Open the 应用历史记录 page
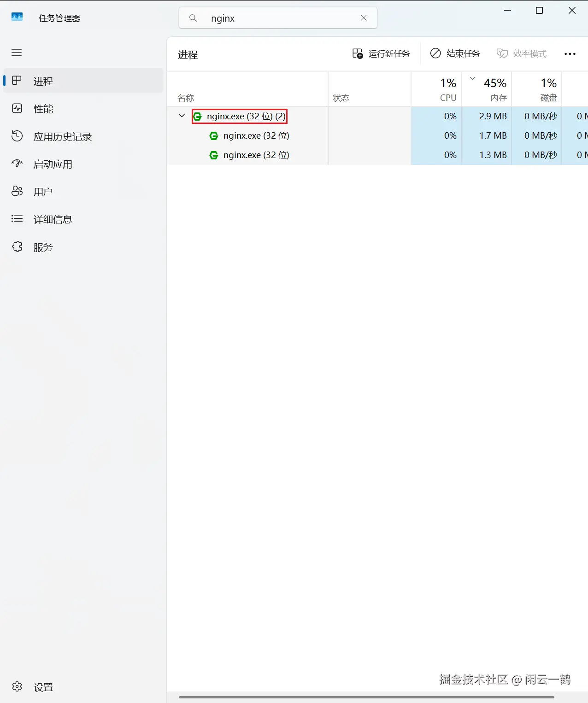588x703 pixels. point(83,136)
